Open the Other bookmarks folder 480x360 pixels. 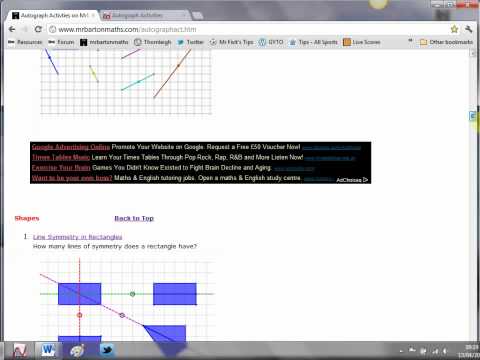(446, 42)
